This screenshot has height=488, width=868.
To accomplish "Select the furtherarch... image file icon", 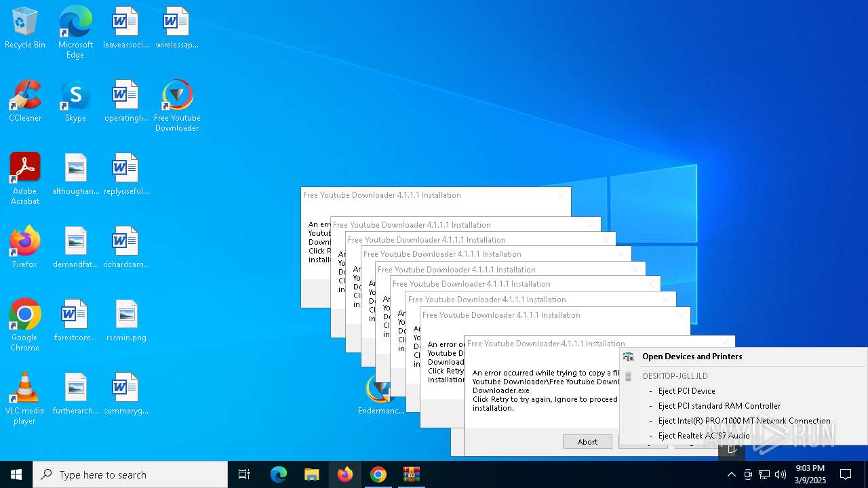I will [x=75, y=394].
